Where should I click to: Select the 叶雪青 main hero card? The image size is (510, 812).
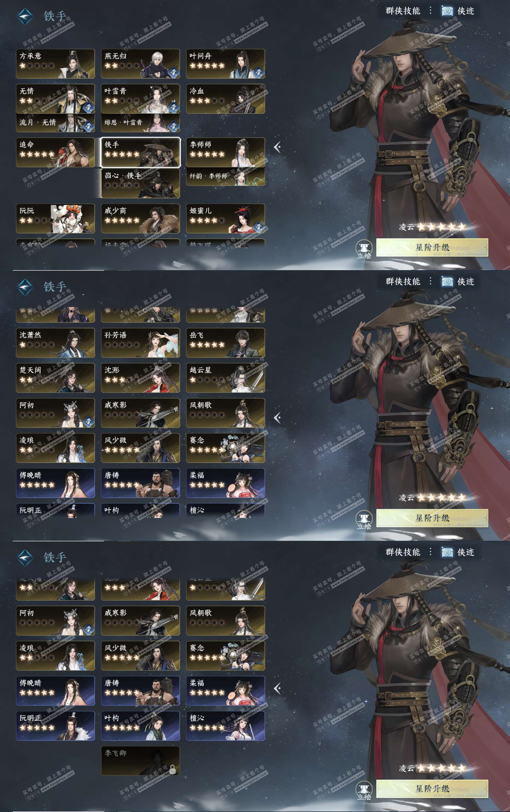click(141, 99)
